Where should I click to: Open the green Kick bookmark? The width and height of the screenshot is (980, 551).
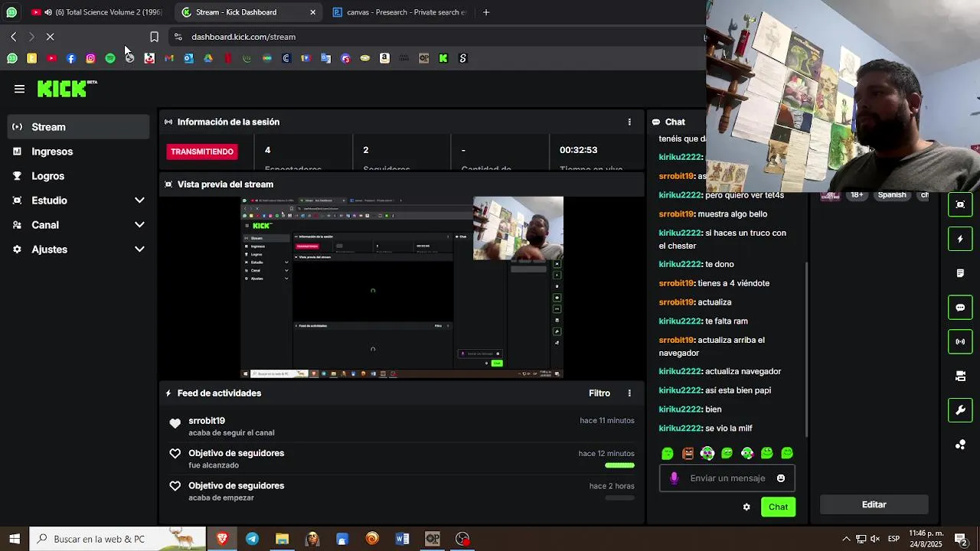click(443, 58)
